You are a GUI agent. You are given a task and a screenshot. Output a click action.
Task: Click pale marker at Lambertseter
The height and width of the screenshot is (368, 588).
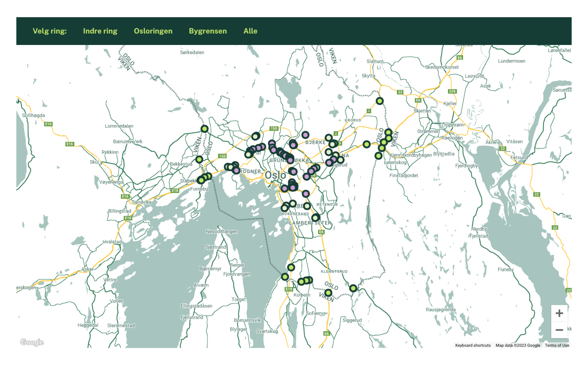315,218
